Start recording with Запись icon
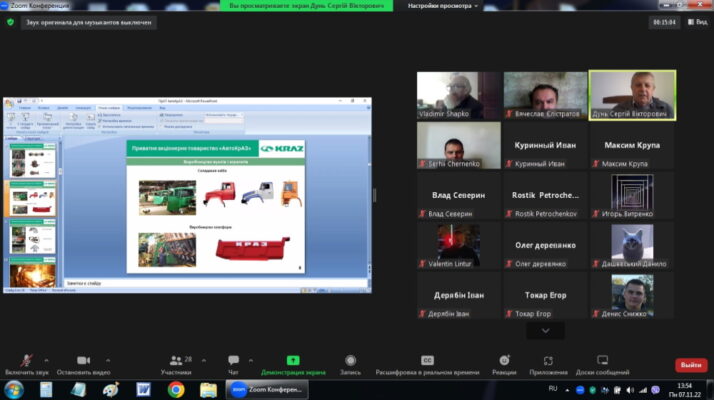 [x=350, y=360]
